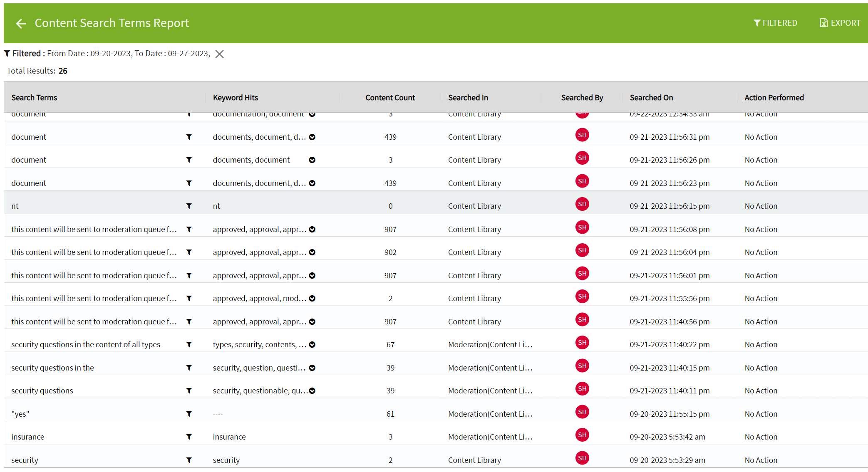Open the FILTERED options

click(775, 23)
